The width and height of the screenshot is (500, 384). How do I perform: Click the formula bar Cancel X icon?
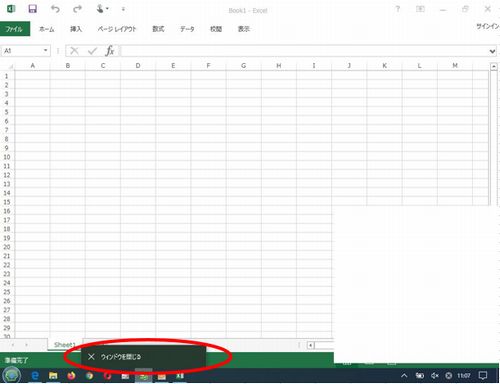point(74,51)
